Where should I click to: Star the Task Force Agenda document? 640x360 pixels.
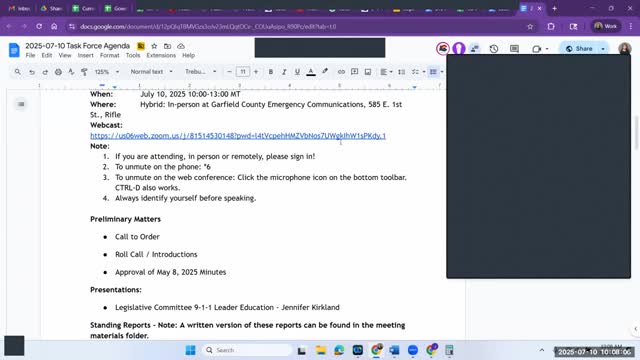click(154, 46)
